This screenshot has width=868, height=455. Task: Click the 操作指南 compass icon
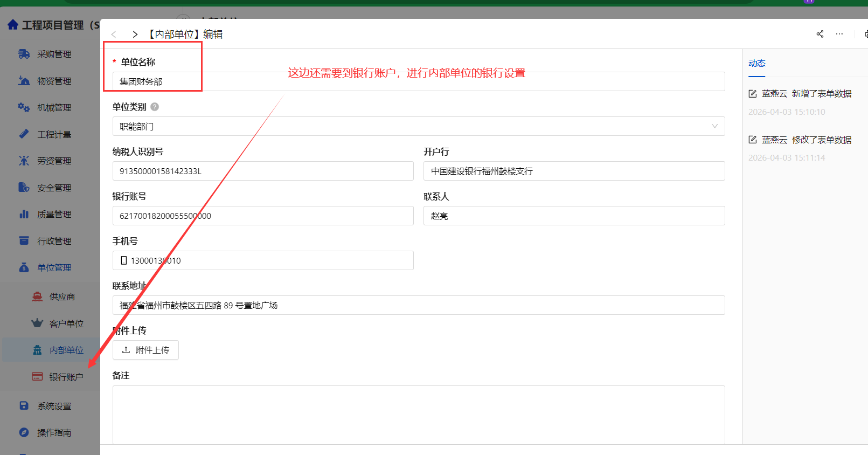pyautogui.click(x=24, y=432)
